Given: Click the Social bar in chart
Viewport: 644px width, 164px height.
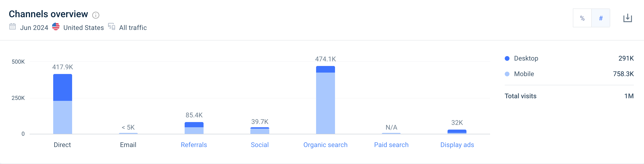Looking at the screenshot, I should coord(260,131).
